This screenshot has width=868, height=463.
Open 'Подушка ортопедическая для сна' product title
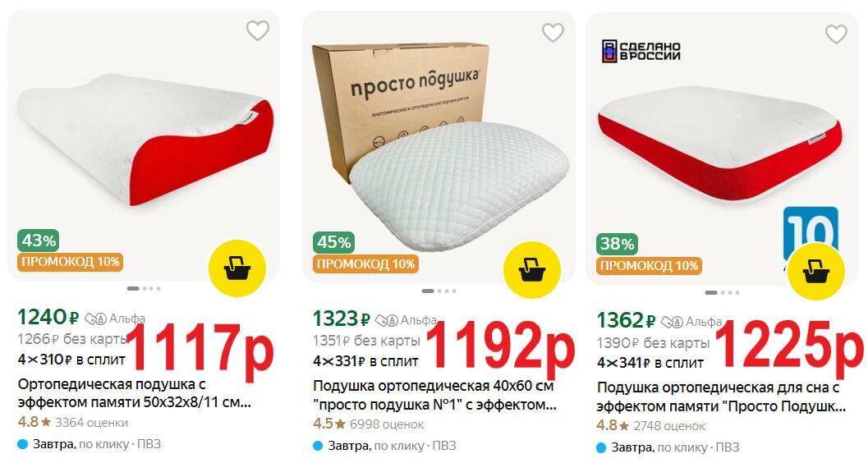click(721, 397)
